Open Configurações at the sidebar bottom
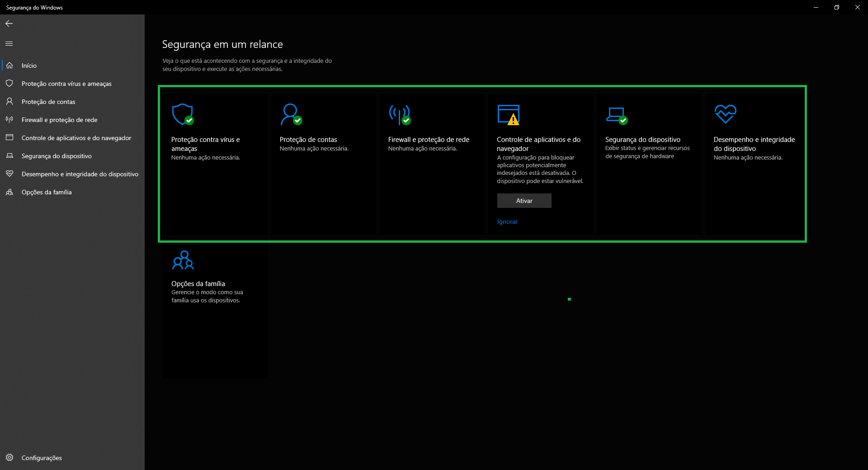Screen dimensions: 868x470 tap(42, 458)
